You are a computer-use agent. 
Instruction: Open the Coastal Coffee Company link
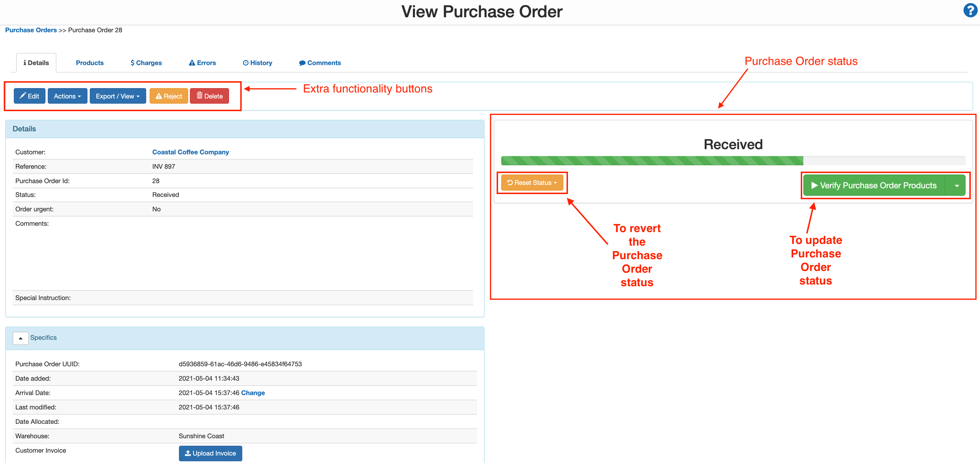click(190, 151)
